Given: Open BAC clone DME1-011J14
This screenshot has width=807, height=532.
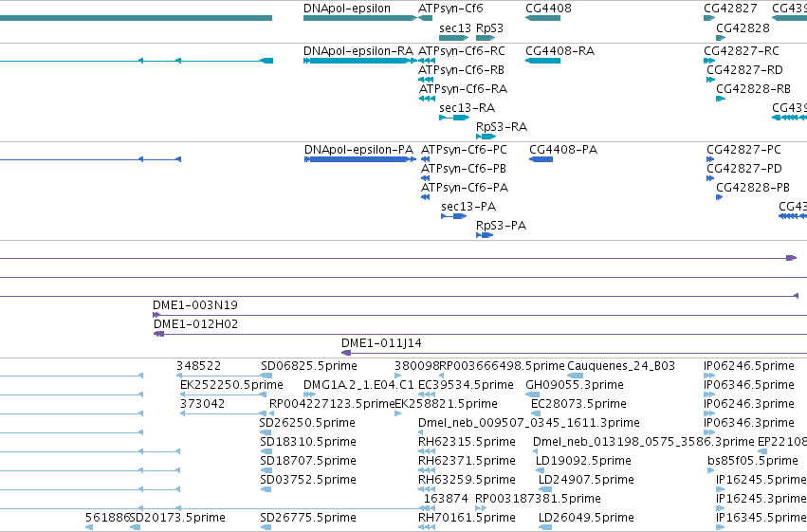Looking at the screenshot, I should [x=381, y=343].
